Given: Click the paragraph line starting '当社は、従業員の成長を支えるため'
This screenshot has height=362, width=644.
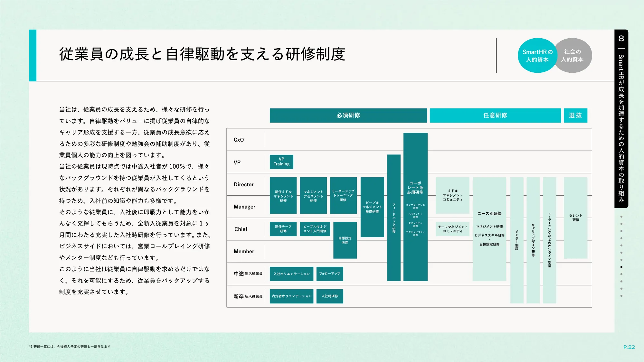Looking at the screenshot, I should [134, 109].
